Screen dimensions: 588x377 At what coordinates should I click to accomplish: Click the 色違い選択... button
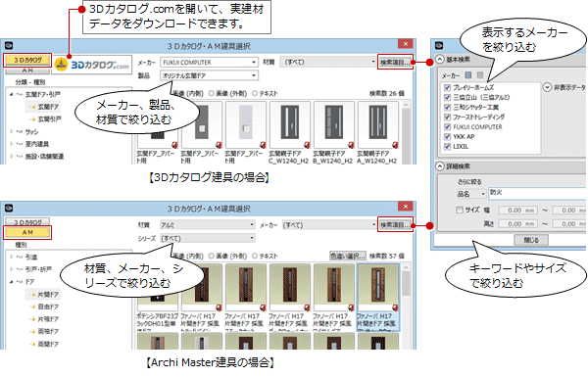[347, 256]
